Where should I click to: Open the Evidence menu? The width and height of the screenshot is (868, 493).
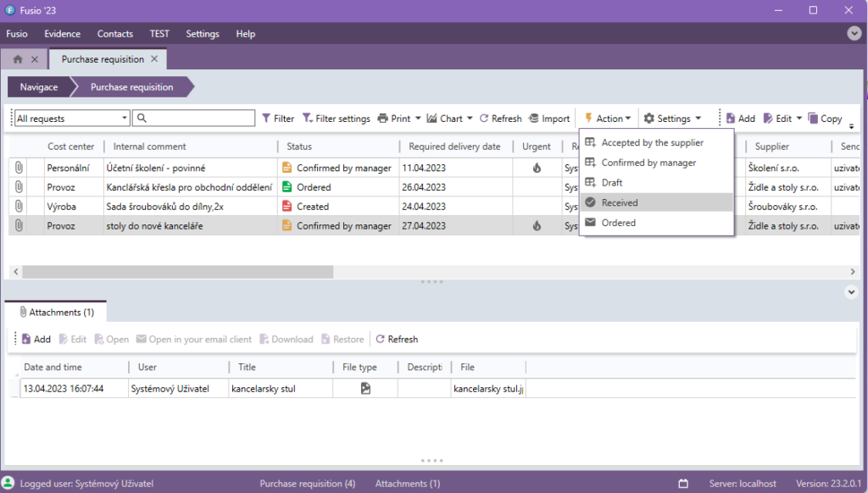click(x=62, y=34)
